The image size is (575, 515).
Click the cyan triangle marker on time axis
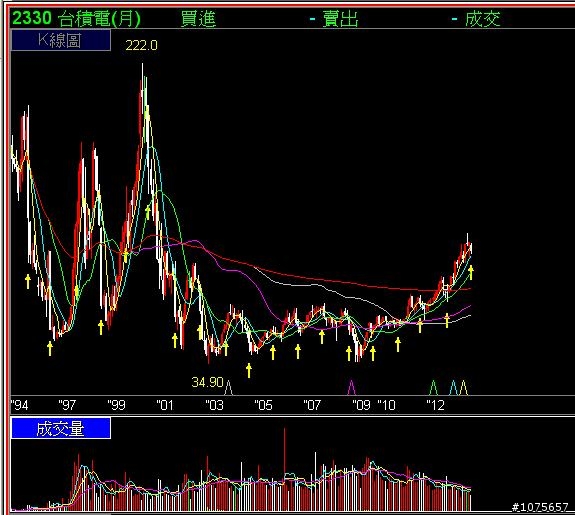(x=453, y=387)
